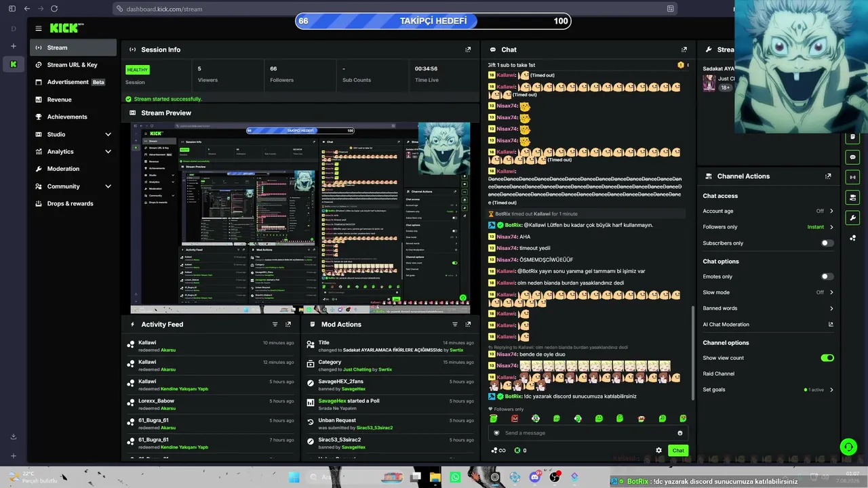Click the TAKİPÇİ HEDEFİ follower goal bar
Screen dimensions: 868x488
tap(433, 21)
